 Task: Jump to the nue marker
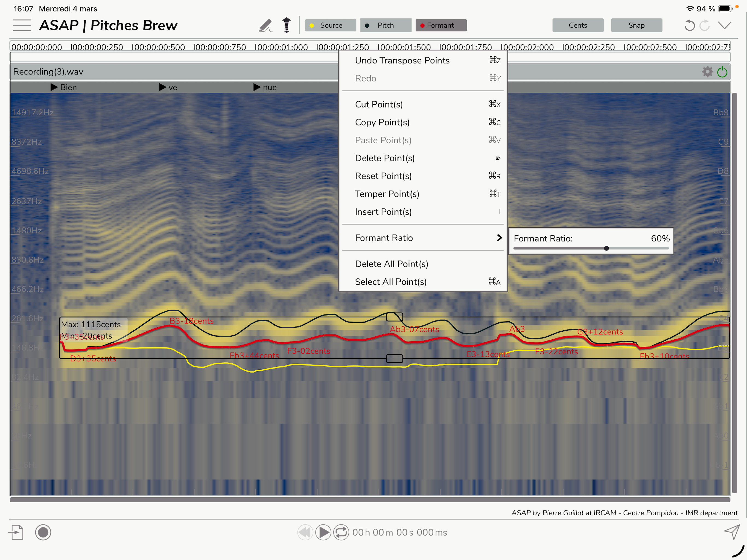[265, 87]
